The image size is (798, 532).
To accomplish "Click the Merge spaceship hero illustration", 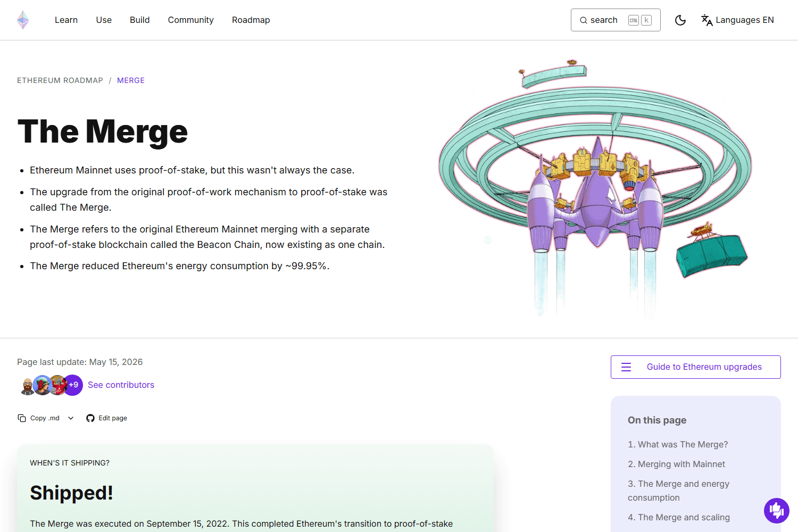I will coord(595,189).
